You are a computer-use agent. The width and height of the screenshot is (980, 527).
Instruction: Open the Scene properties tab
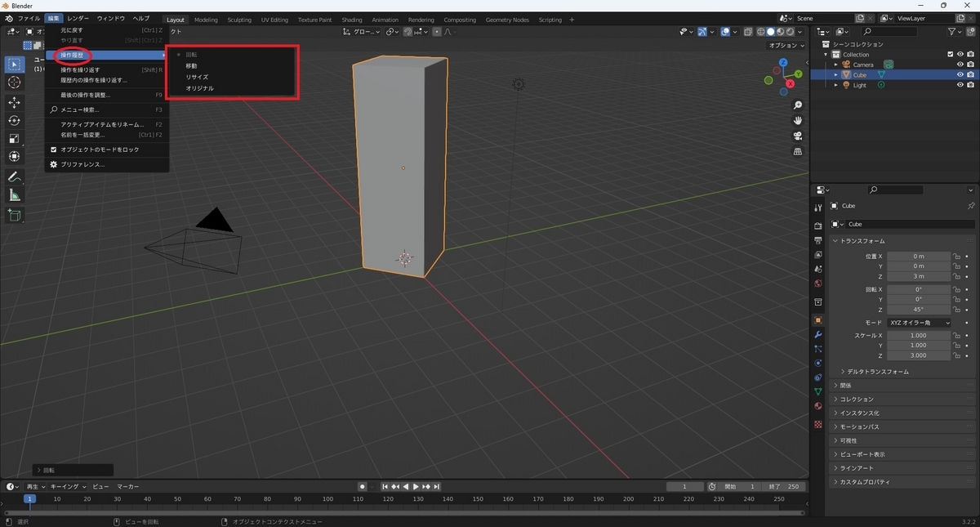coord(817,270)
